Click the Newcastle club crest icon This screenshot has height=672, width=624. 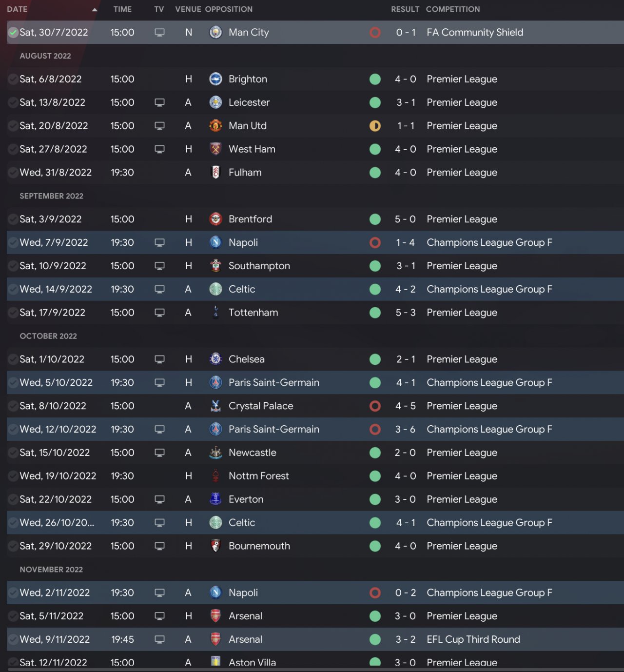pyautogui.click(x=215, y=453)
